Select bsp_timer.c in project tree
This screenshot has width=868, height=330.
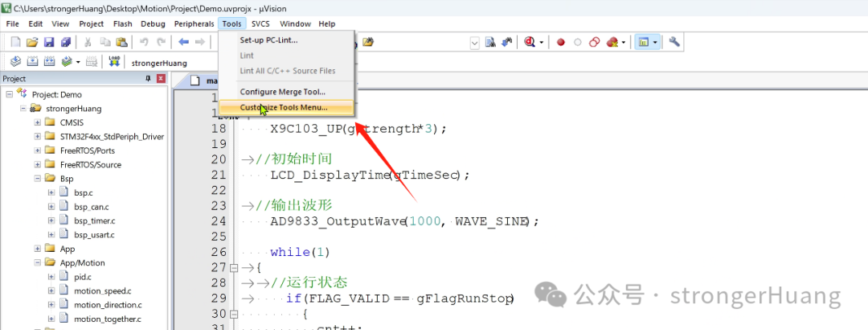point(94,221)
